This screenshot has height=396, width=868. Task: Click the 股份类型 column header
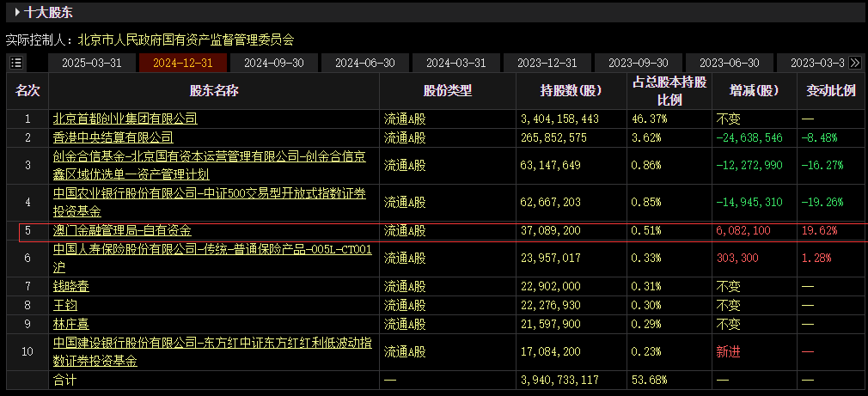(x=447, y=91)
